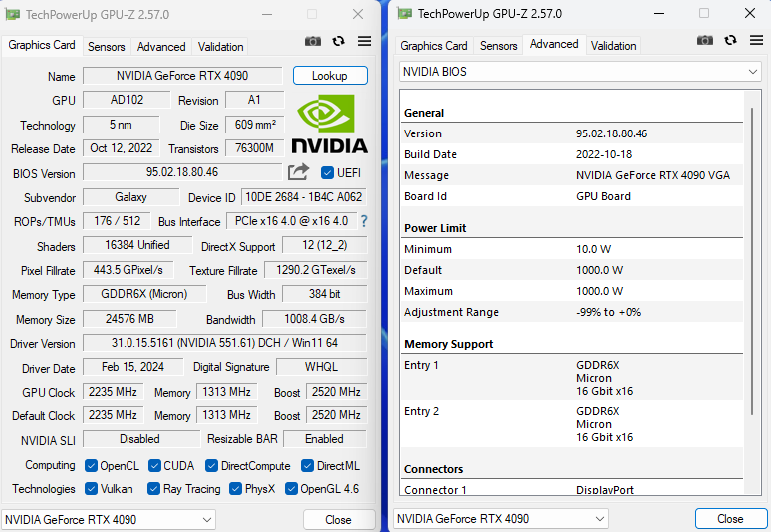Click camera screenshot icon in right window
The height and width of the screenshot is (532, 771).
coord(704,40)
